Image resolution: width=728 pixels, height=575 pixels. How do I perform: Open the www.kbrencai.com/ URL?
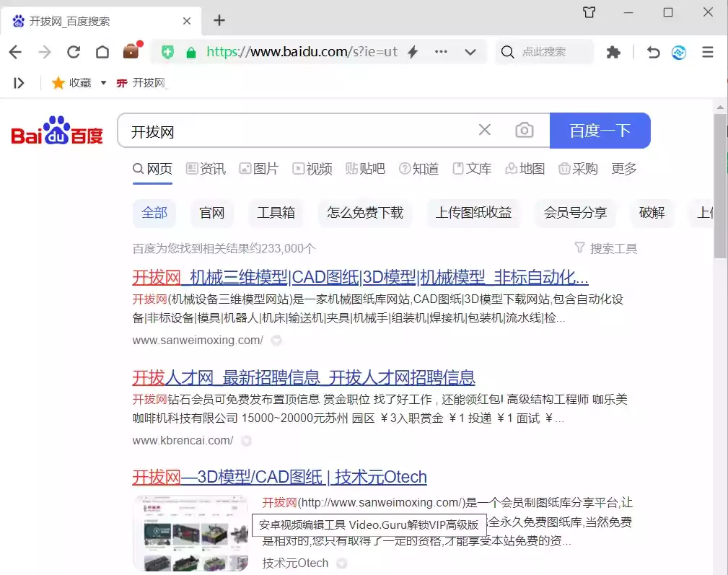[x=183, y=440]
